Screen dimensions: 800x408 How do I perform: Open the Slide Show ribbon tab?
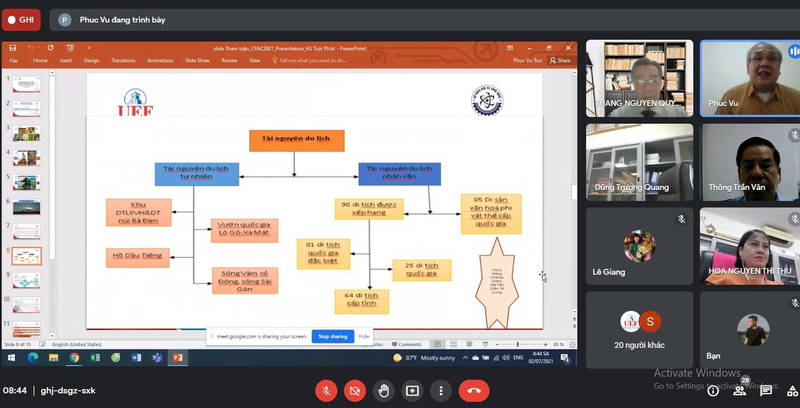pyautogui.click(x=196, y=60)
